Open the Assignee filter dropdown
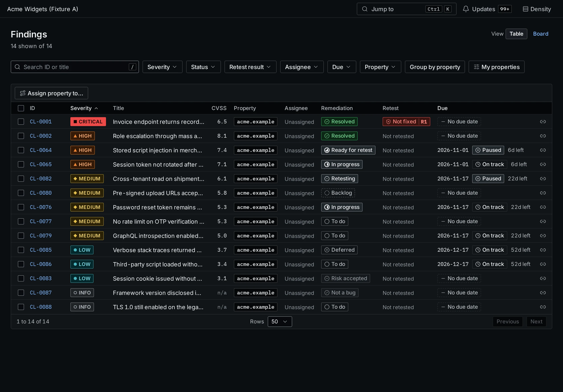Image resolution: width=563 pixels, height=392 pixels. [302, 67]
